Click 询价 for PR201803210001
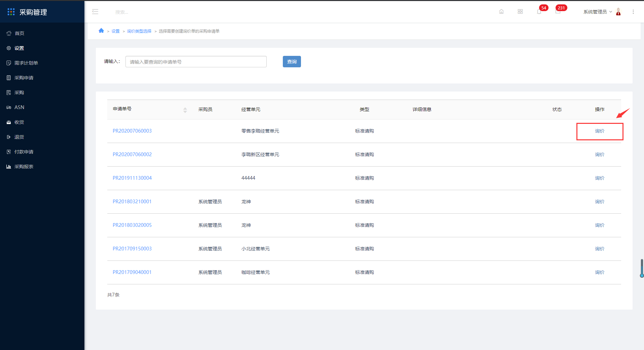This screenshot has width=644, height=350. tap(600, 202)
